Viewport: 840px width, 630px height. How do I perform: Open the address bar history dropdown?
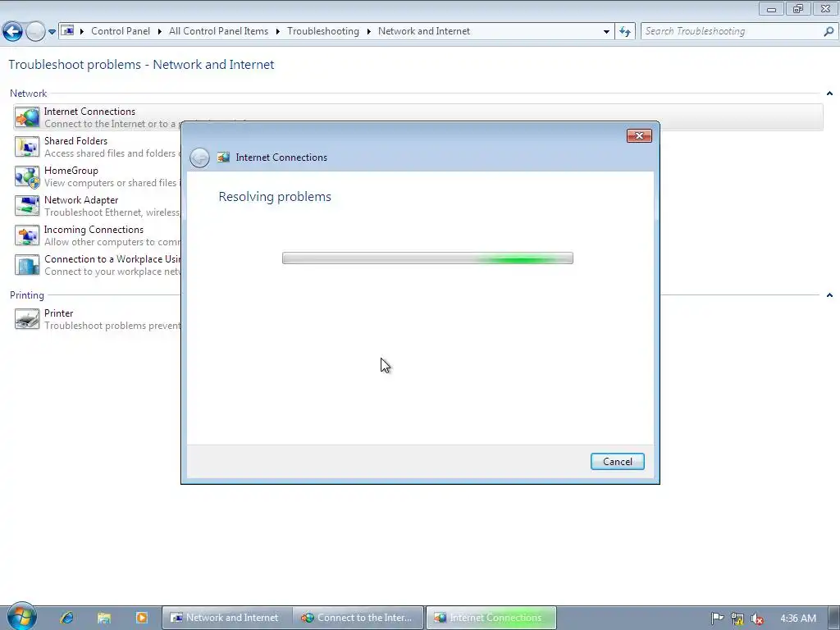coord(606,31)
